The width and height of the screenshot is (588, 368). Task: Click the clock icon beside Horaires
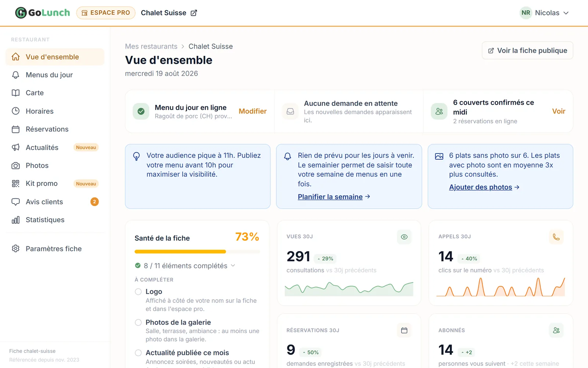[15, 111]
